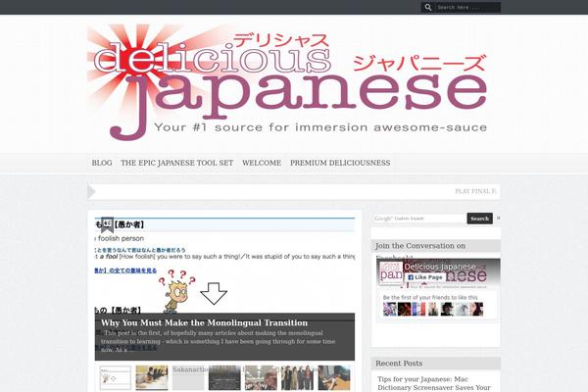Click the scrolling 'PLAY FINAL F' ticker text
This screenshot has width=588, height=392.
tap(475, 191)
